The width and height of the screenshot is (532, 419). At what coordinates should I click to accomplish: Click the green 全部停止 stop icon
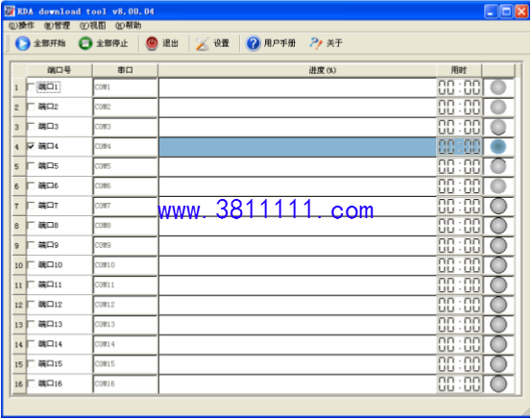85,43
